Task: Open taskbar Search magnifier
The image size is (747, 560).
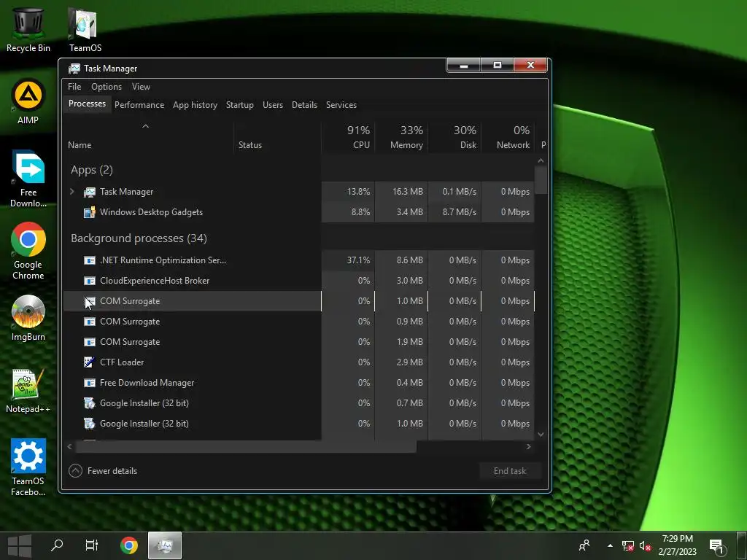Action: point(57,545)
